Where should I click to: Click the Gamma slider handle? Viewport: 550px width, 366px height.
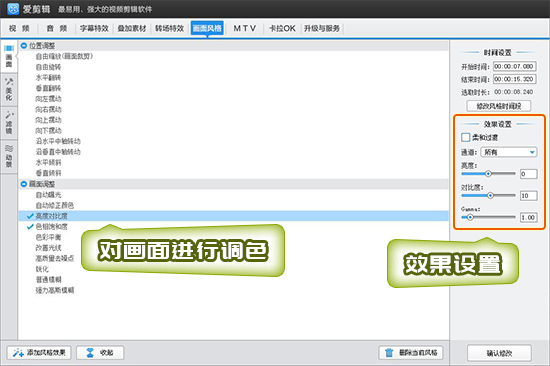(470, 218)
